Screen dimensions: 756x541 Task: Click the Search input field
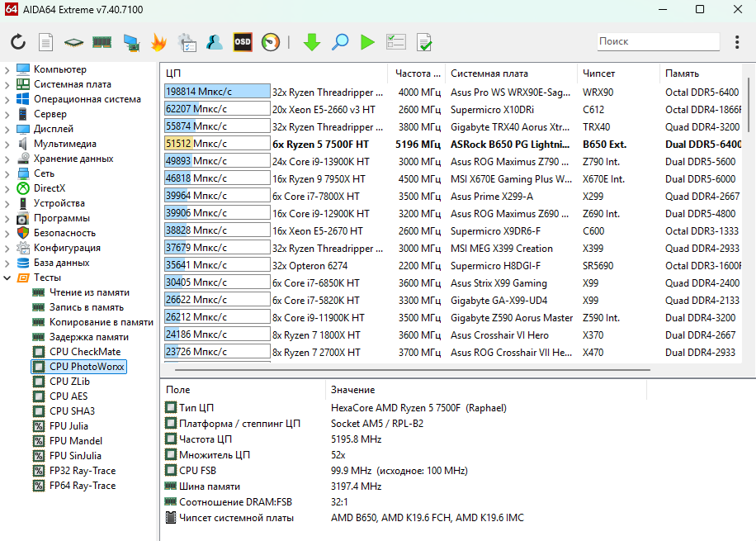click(x=658, y=41)
